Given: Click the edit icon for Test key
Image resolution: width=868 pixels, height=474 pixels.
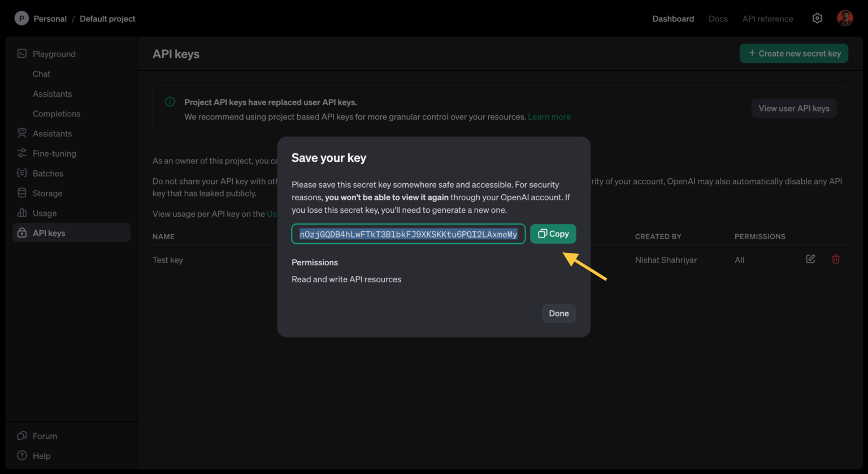Looking at the screenshot, I should click(x=810, y=259).
